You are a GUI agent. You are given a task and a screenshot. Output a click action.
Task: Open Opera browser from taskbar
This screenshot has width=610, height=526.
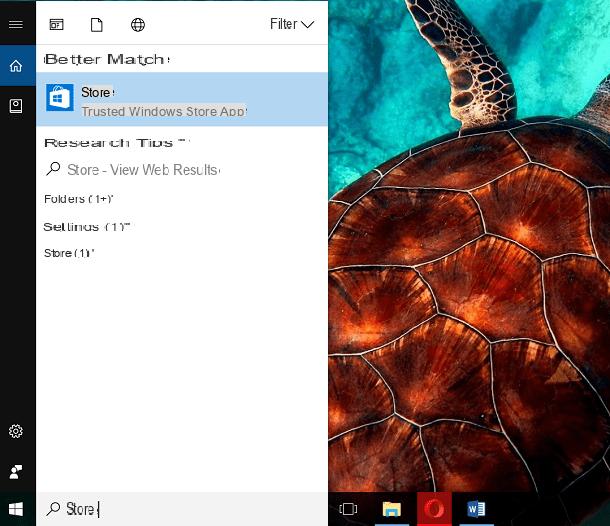click(x=434, y=509)
